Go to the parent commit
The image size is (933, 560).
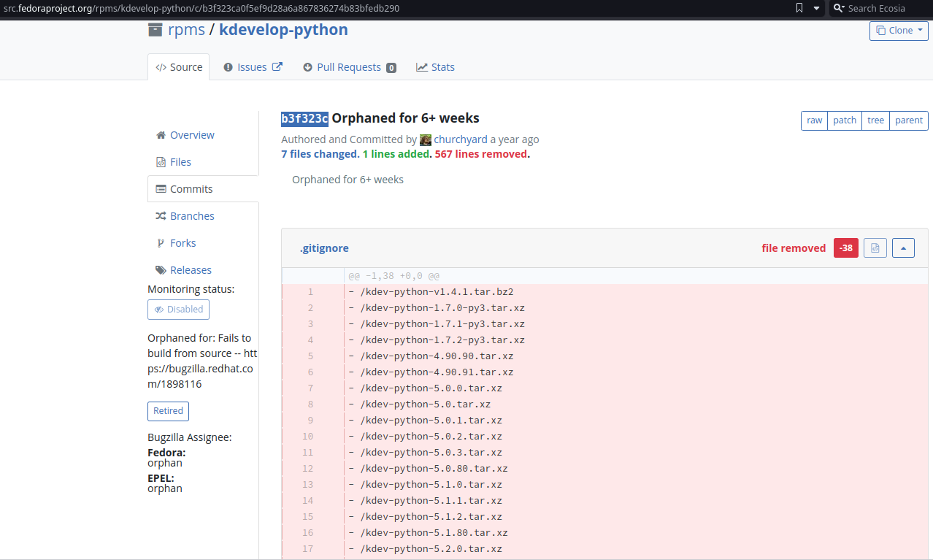coord(909,120)
